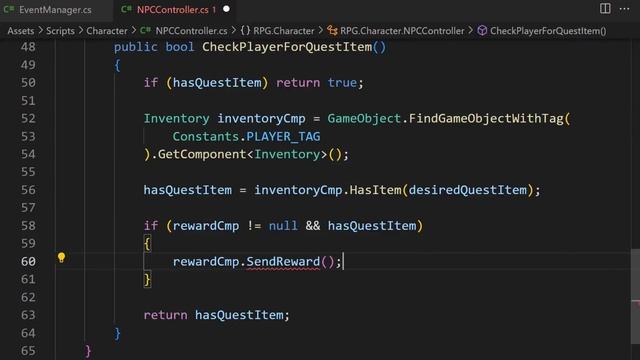Click the C# icon on NPCController.cs tab

[127, 9]
